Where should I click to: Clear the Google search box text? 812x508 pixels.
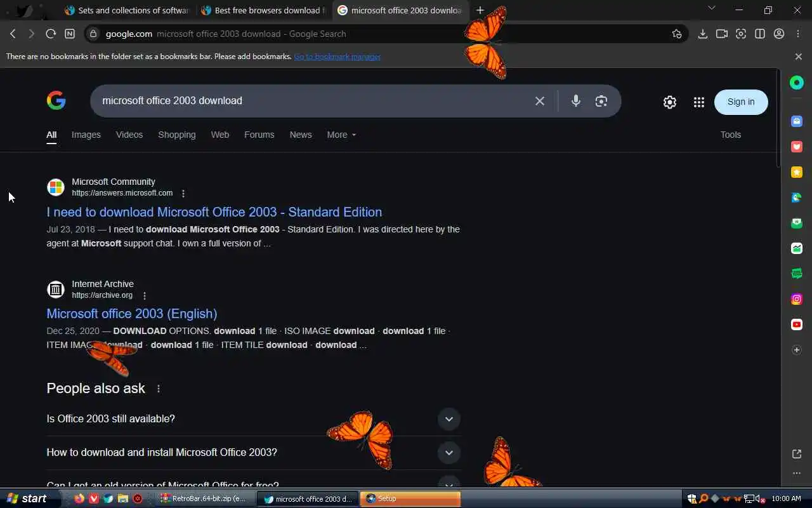540,101
